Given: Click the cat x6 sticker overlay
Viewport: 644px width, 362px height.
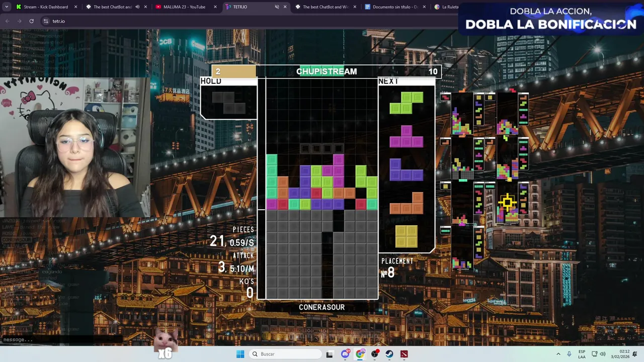Looking at the screenshot, I should coord(166,345).
